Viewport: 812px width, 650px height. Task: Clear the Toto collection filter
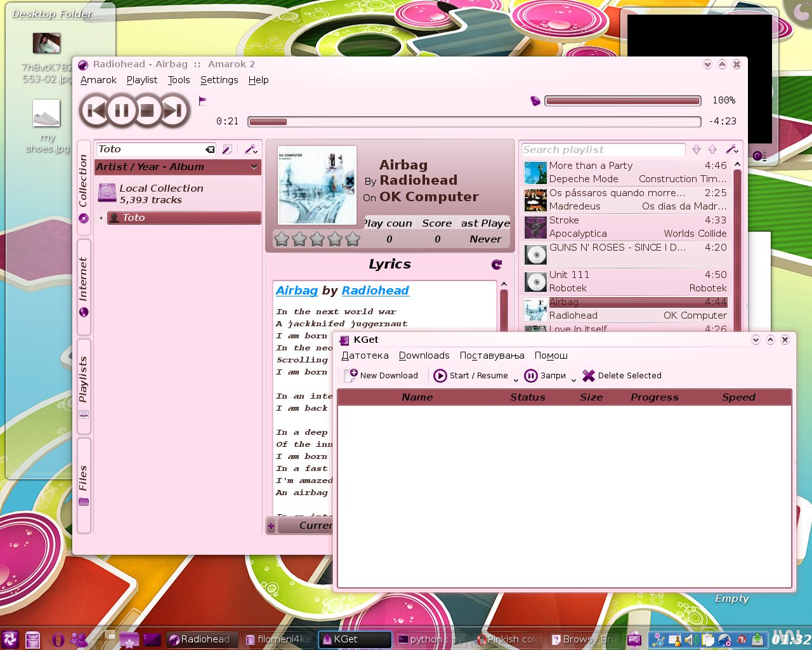pos(210,149)
